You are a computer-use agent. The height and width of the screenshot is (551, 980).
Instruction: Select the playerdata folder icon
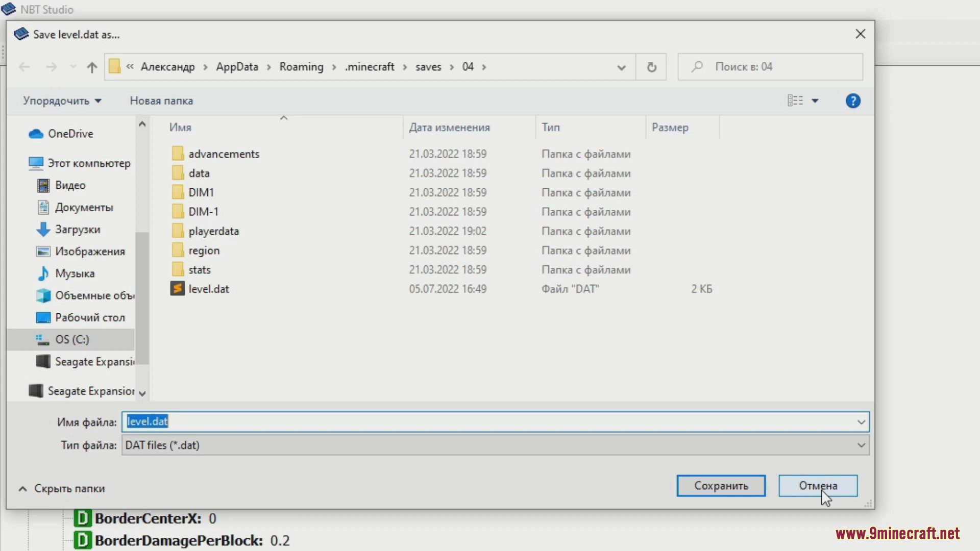tap(177, 231)
